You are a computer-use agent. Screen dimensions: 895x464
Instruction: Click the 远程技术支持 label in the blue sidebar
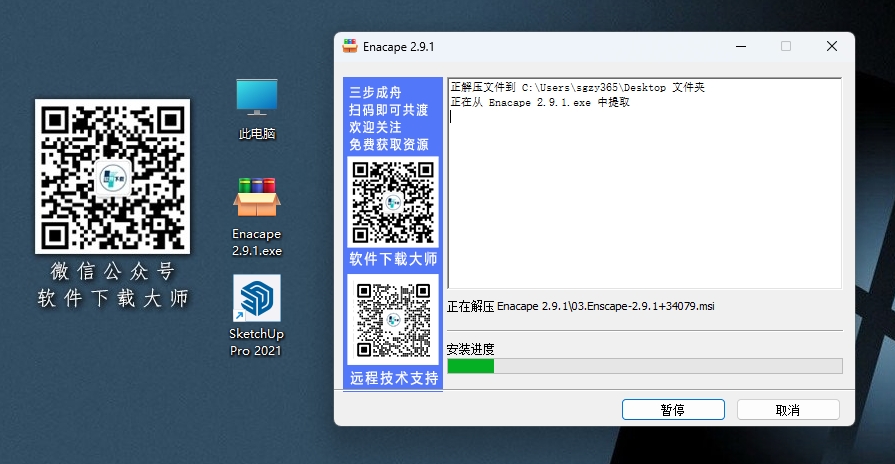tap(394, 378)
